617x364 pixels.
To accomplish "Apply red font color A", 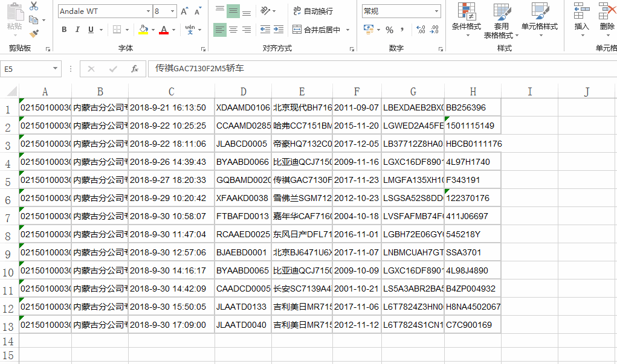I will [164, 30].
